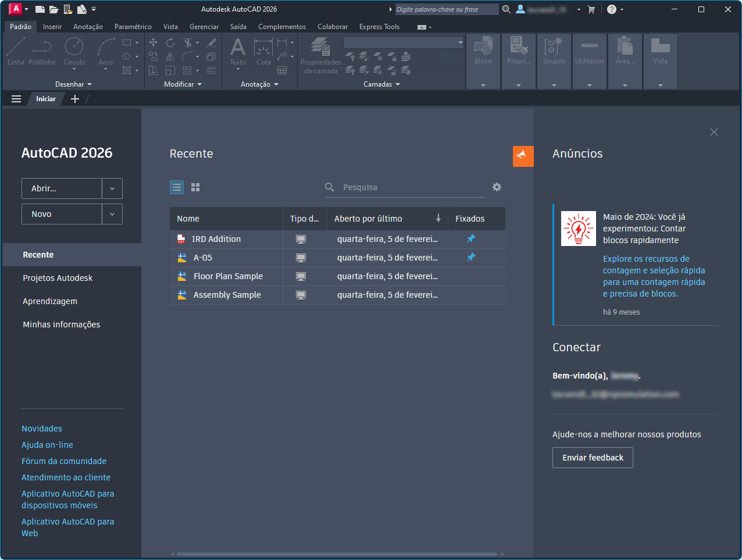
Task: Open the Floor Plan Sample file
Action: pos(228,276)
